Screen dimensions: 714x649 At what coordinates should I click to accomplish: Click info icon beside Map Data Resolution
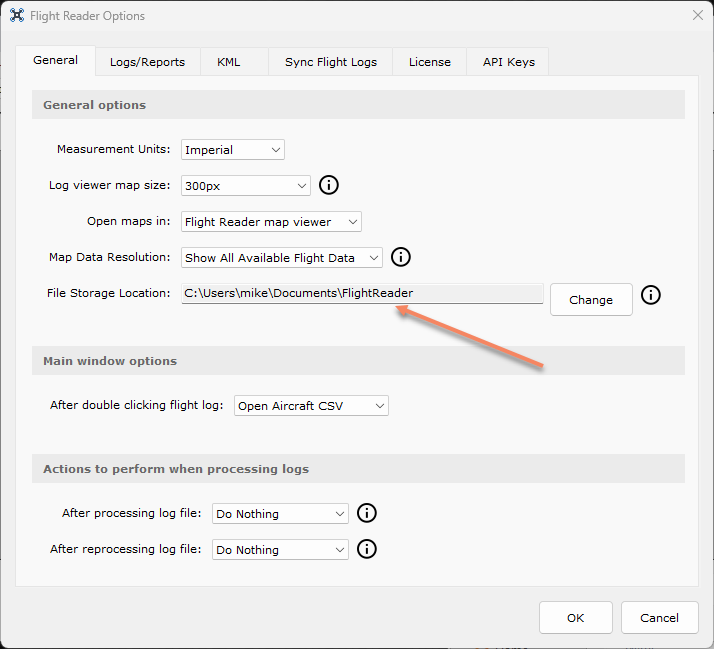[x=401, y=257]
